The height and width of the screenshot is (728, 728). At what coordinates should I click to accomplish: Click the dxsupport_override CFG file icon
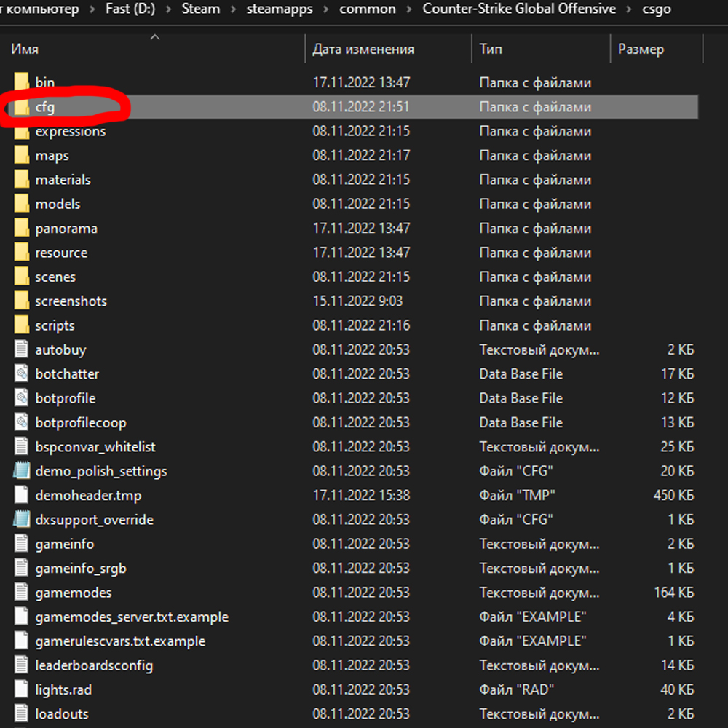(x=21, y=519)
